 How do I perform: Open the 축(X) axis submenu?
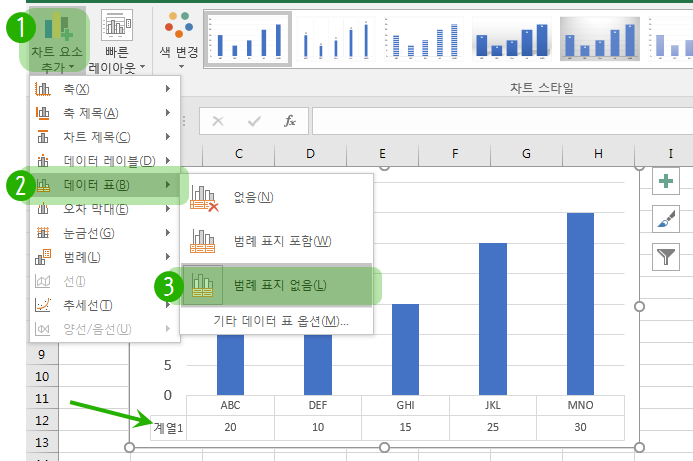point(105,89)
